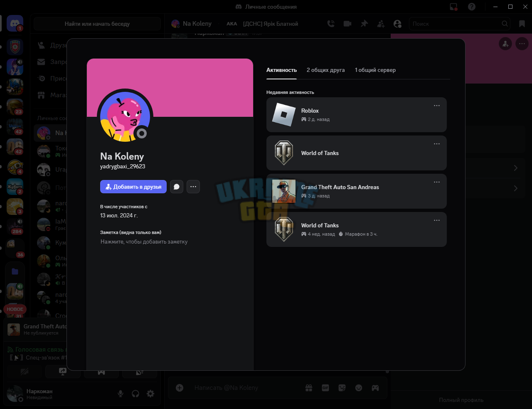Click the НОВОЕ badge in server list

click(15, 309)
